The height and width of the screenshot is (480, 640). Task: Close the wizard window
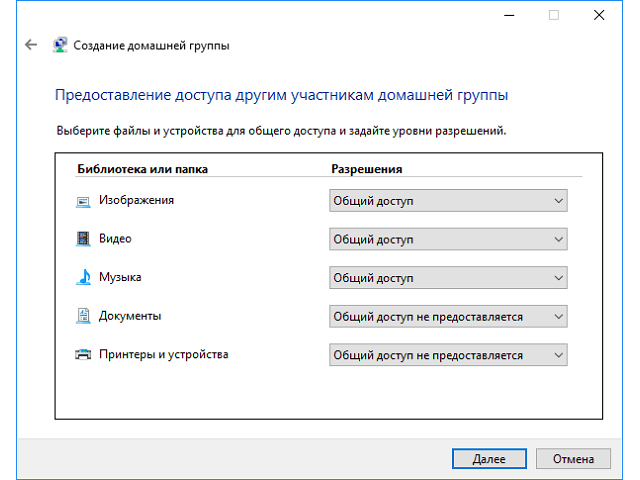[599, 16]
